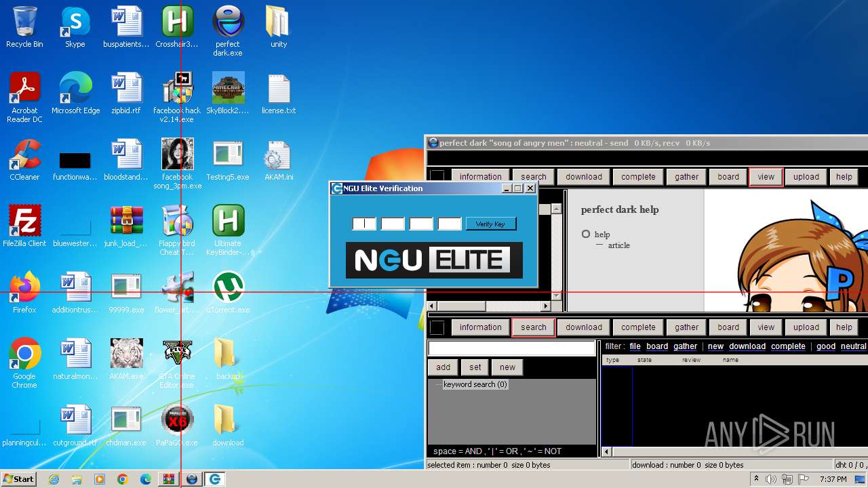
Task: Focus the keyword search text box
Action: [x=511, y=348]
